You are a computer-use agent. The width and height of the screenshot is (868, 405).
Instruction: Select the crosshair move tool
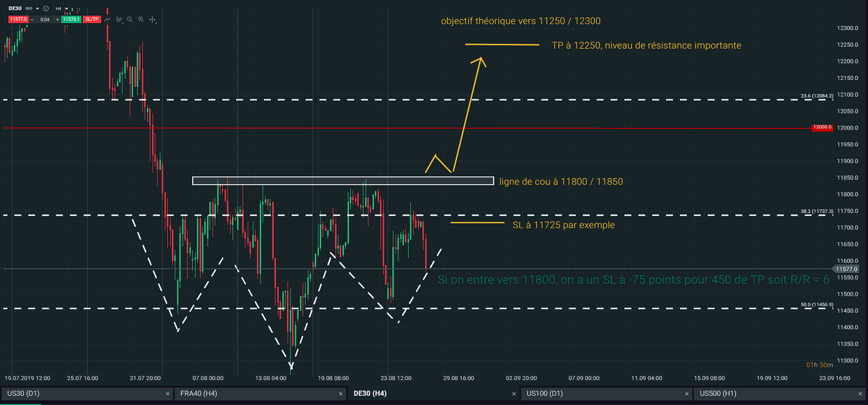[x=153, y=19]
